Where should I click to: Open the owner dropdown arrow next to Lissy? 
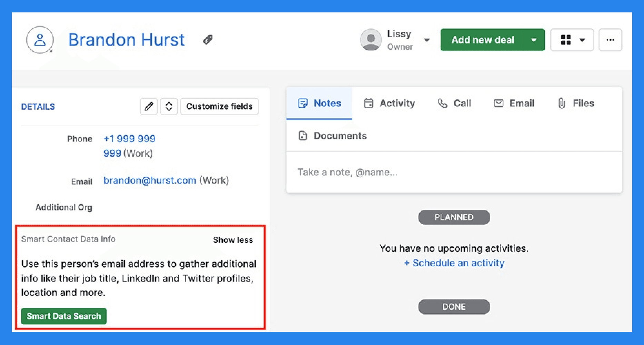[426, 40]
